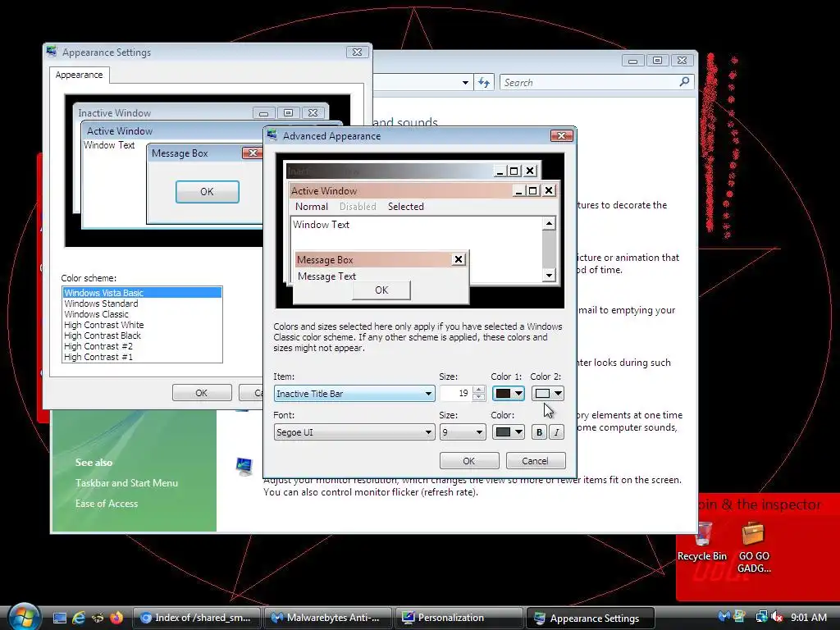The image size is (840, 630).
Task: Open the Windows Start orb
Action: click(24, 617)
